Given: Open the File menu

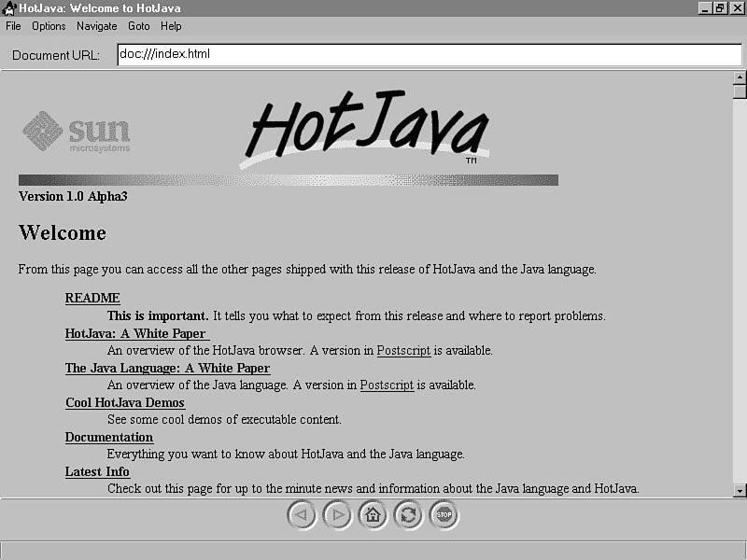Looking at the screenshot, I should [13, 26].
